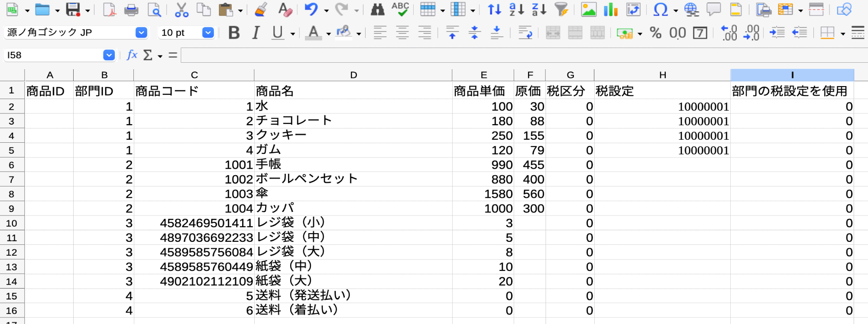Screen dimensions: 868x324
Task: Open background color dropdown arrow
Action: 359,34
